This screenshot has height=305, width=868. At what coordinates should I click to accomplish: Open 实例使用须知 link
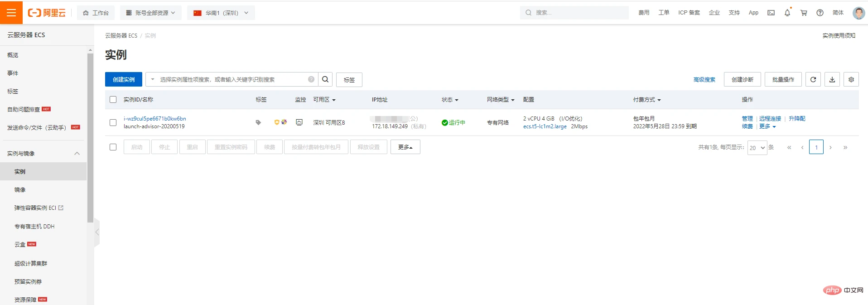pos(839,35)
